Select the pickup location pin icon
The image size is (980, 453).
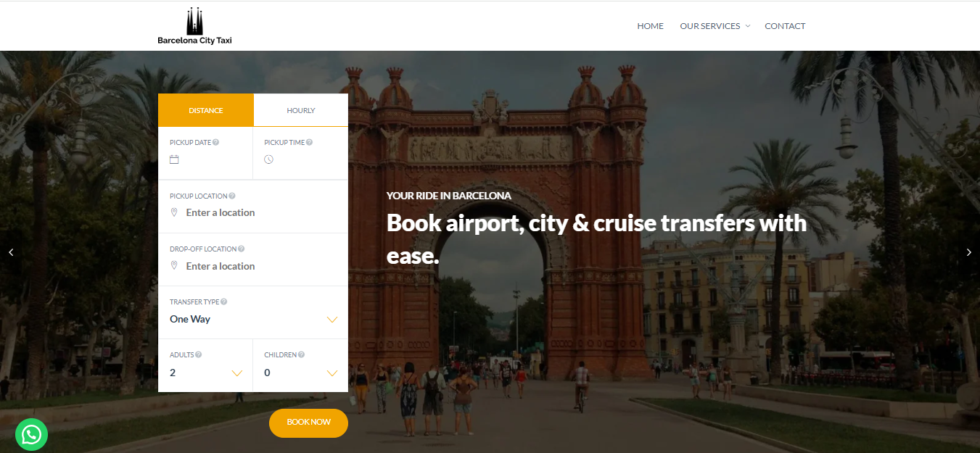click(x=174, y=212)
